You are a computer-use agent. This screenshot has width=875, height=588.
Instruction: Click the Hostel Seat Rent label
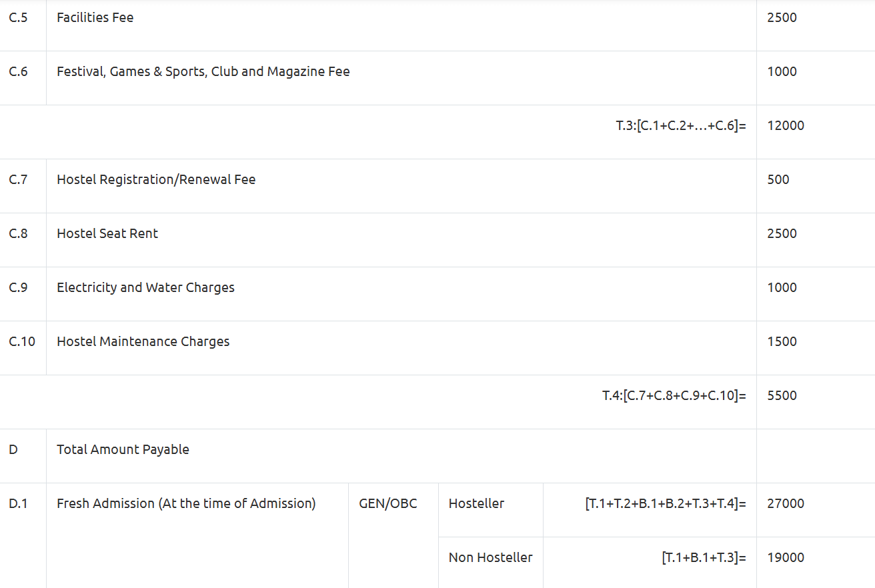click(x=107, y=234)
